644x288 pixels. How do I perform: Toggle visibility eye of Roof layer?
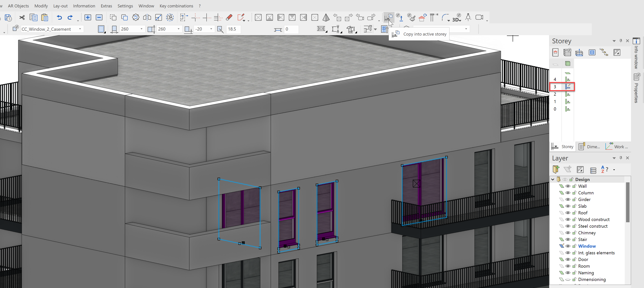click(x=568, y=213)
